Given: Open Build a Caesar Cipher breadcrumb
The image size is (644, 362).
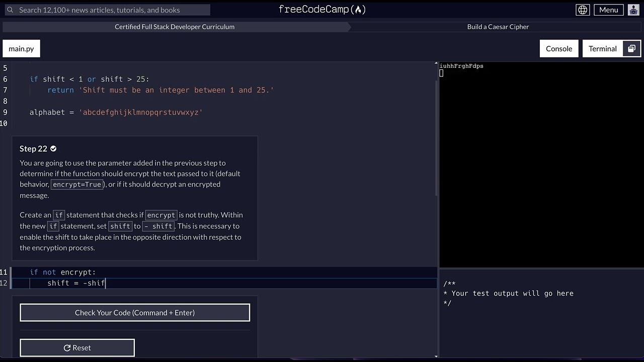Looking at the screenshot, I should point(498,27).
